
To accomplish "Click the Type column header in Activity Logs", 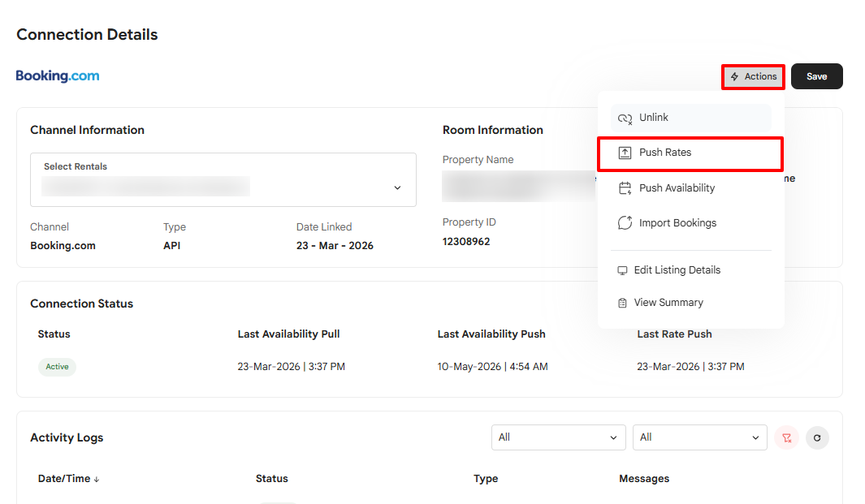I will (486, 479).
